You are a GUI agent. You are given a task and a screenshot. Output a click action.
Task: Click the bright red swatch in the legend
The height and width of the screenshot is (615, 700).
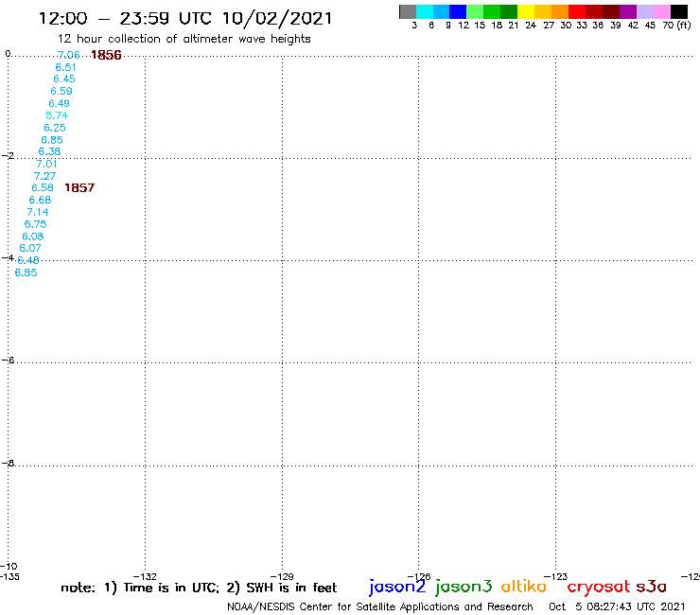577,11
